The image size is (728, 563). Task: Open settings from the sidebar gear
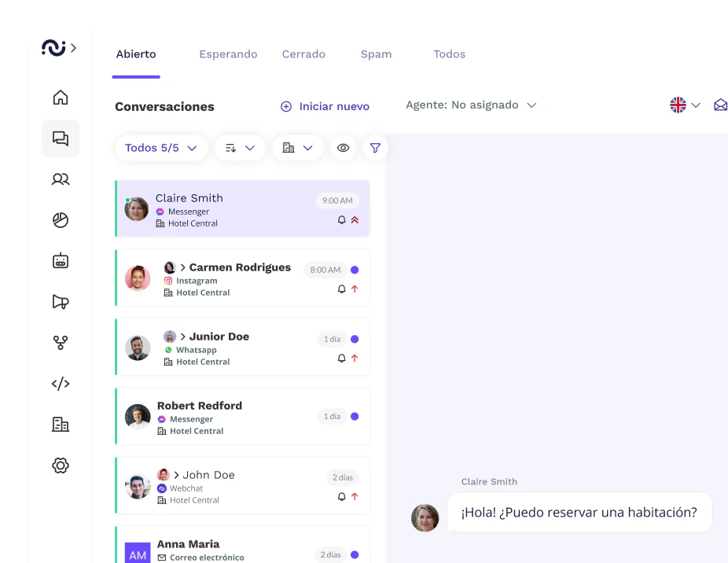(x=61, y=465)
